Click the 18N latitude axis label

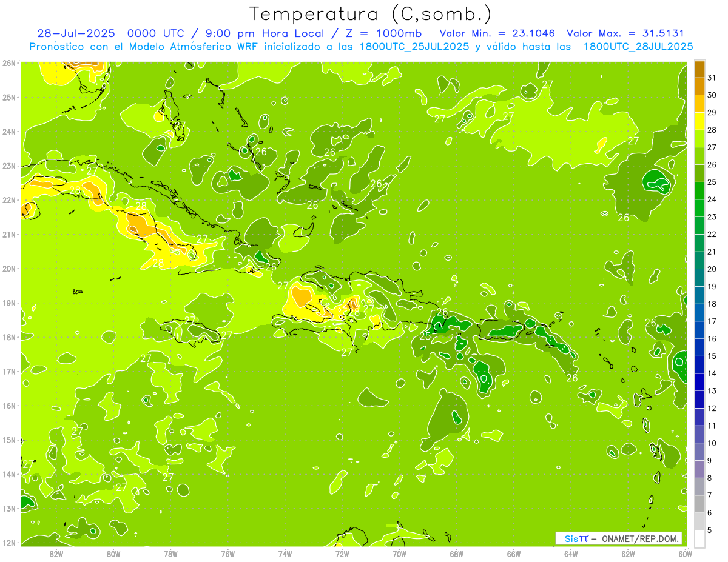(9, 337)
